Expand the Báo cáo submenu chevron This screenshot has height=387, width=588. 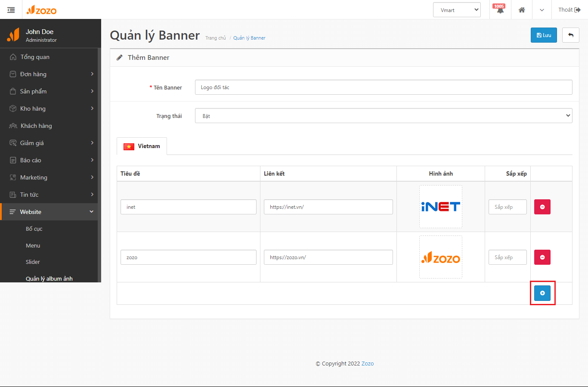92,160
